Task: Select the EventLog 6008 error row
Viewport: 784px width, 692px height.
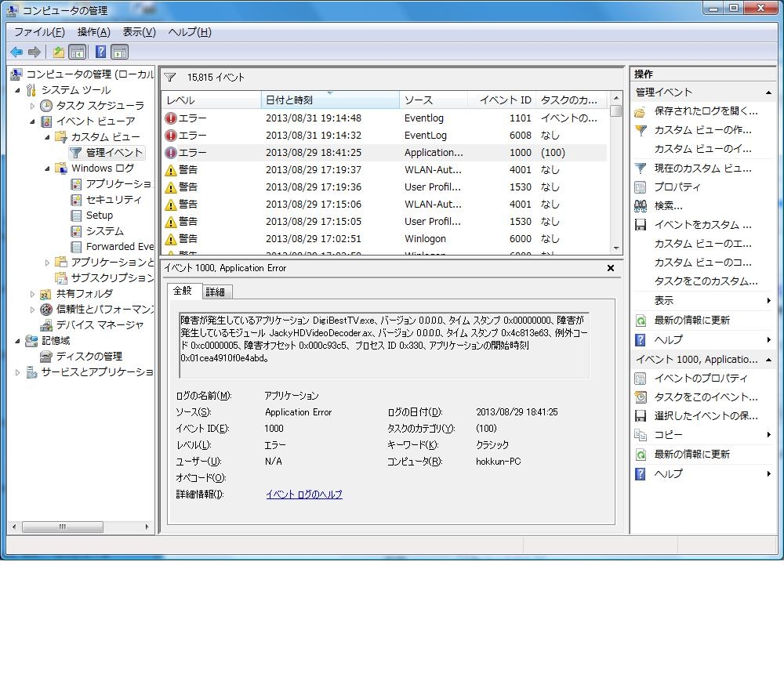Action: tap(385, 136)
